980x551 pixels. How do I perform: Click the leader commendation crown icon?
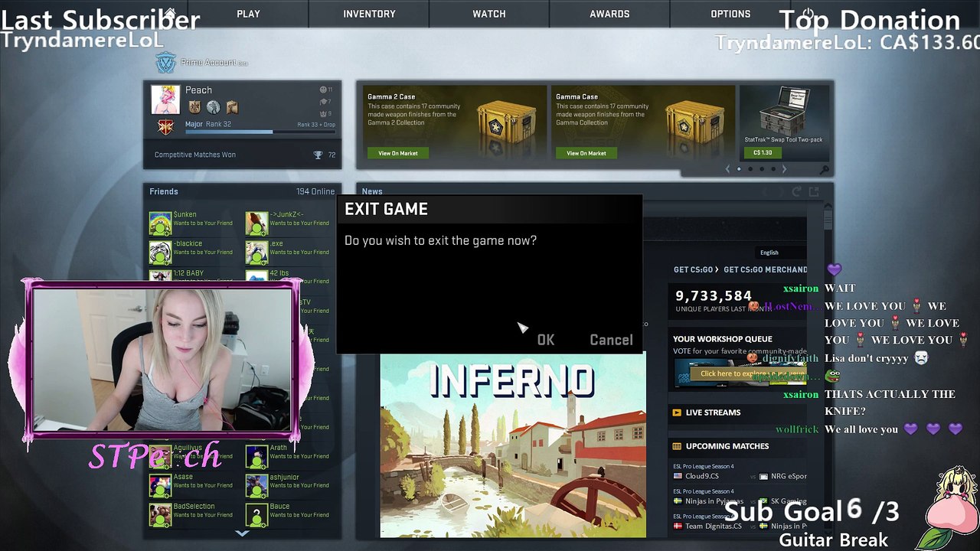point(323,114)
